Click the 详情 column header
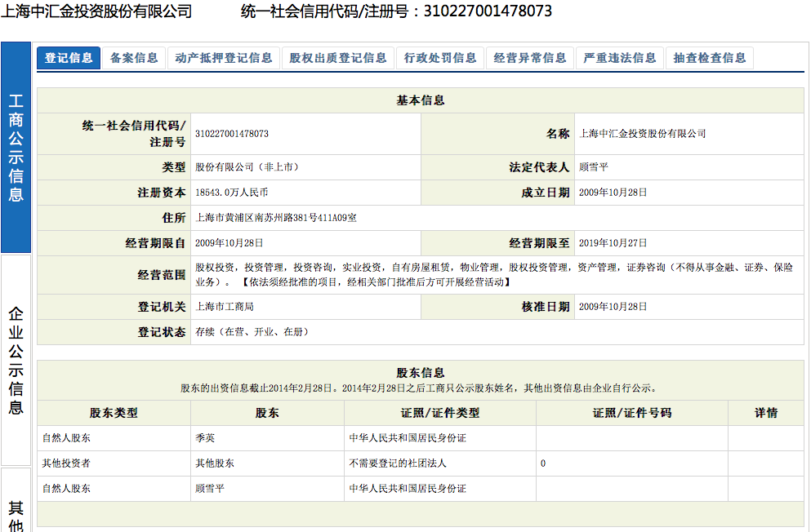Screen dimensions: 811x532 pos(766,413)
